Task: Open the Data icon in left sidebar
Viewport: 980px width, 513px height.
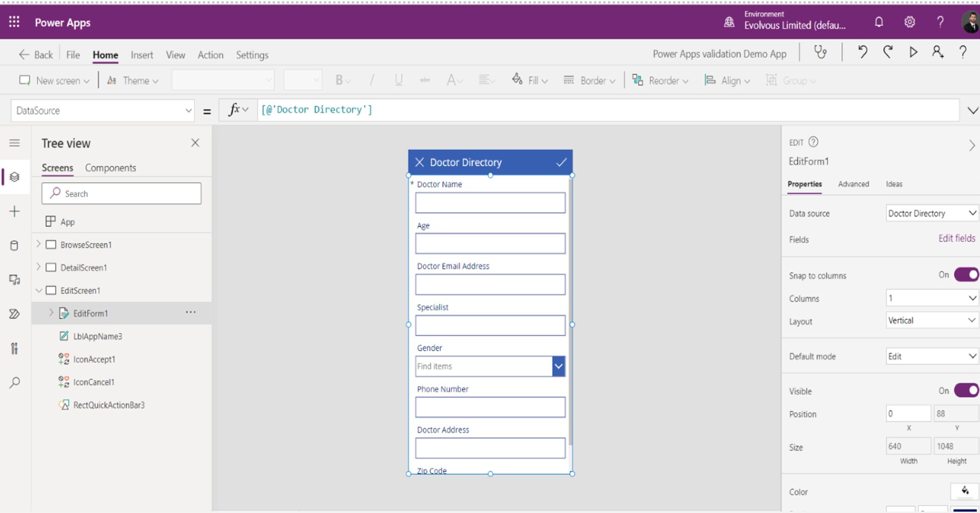Action: pos(14,246)
